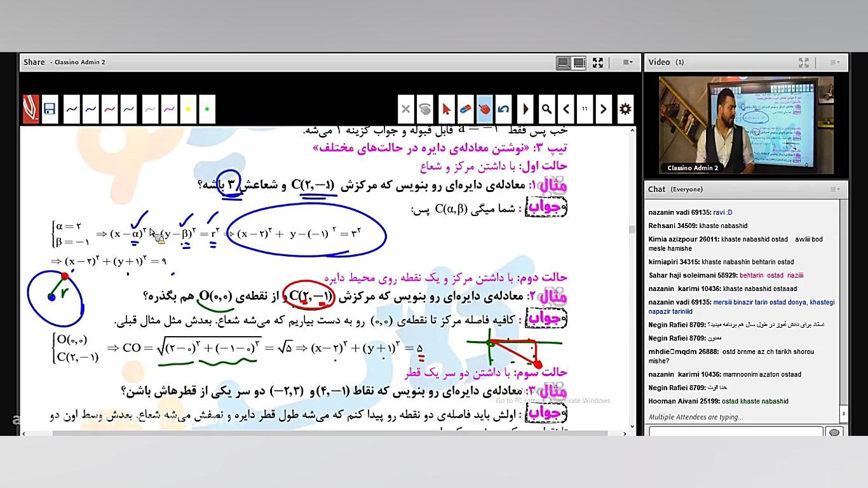Click Sahar haji soleimani 58929 chat message
868x488 pixels.
726,275
